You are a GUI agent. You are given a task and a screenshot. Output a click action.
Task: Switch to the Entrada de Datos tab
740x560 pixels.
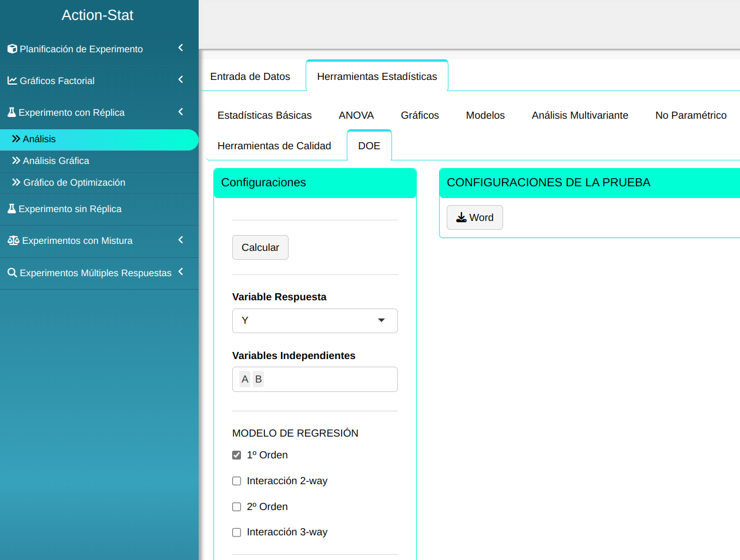pos(250,76)
